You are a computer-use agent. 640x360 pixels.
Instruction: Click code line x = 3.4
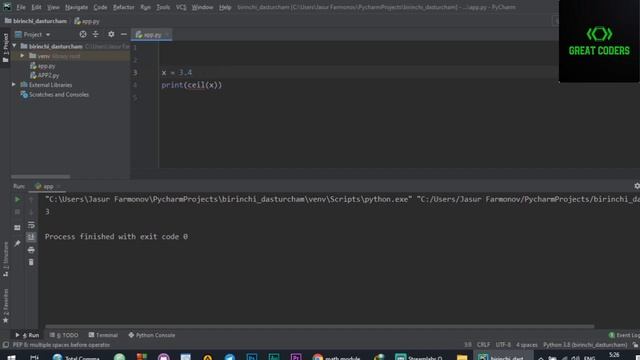[x=176, y=73]
